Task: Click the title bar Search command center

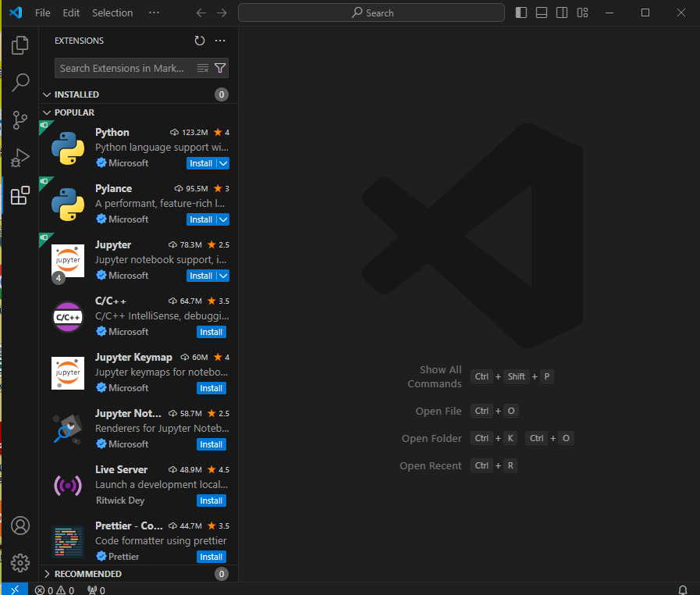Action: coord(371,12)
